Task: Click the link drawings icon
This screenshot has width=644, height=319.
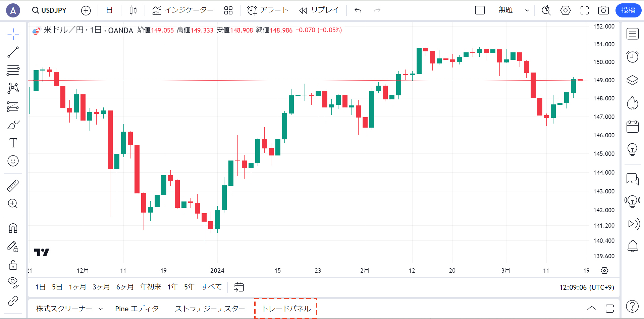Action: (x=13, y=301)
